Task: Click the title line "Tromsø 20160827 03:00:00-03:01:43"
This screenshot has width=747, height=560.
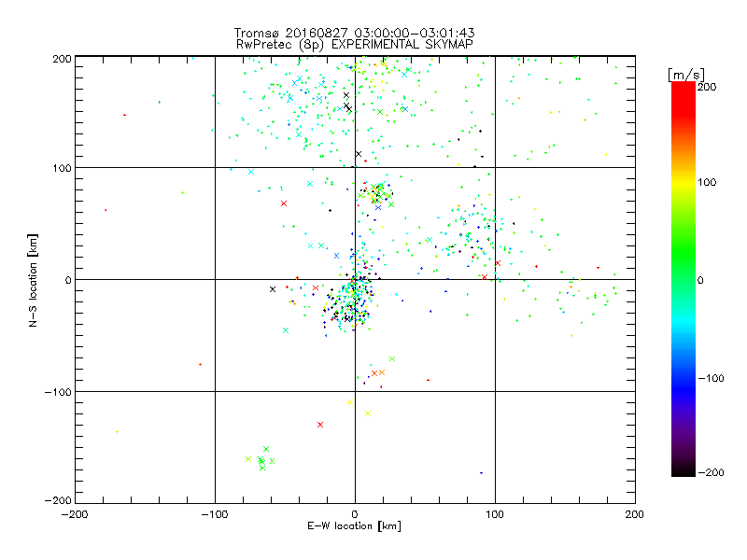Action: click(355, 33)
